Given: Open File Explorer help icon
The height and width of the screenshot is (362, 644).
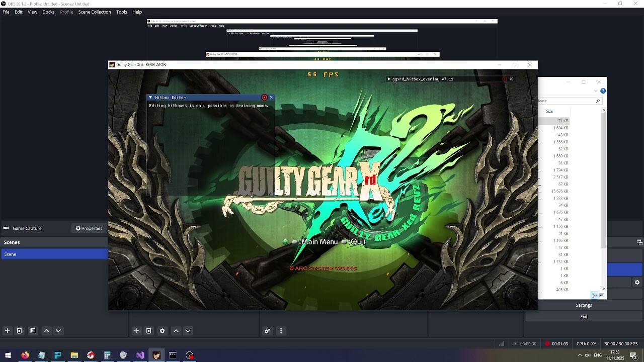Looking at the screenshot, I should 603,91.
